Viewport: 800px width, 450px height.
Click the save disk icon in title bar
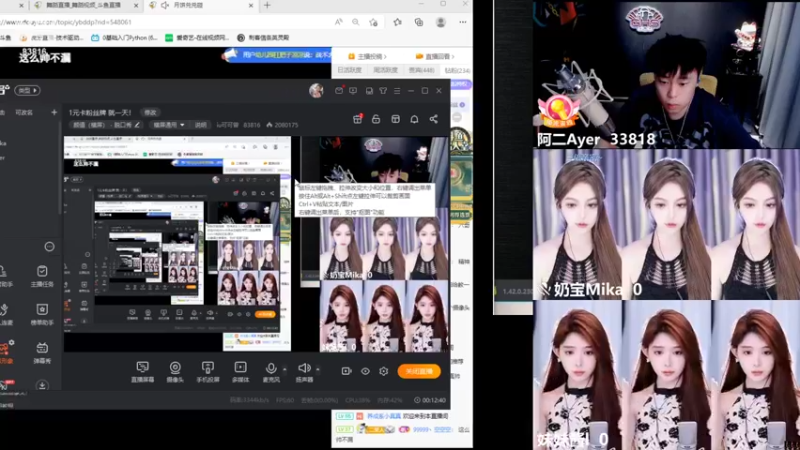(369, 90)
